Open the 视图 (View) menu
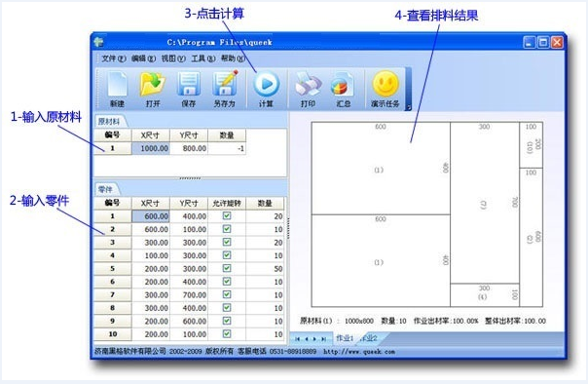This screenshot has width=588, height=384. [x=173, y=58]
